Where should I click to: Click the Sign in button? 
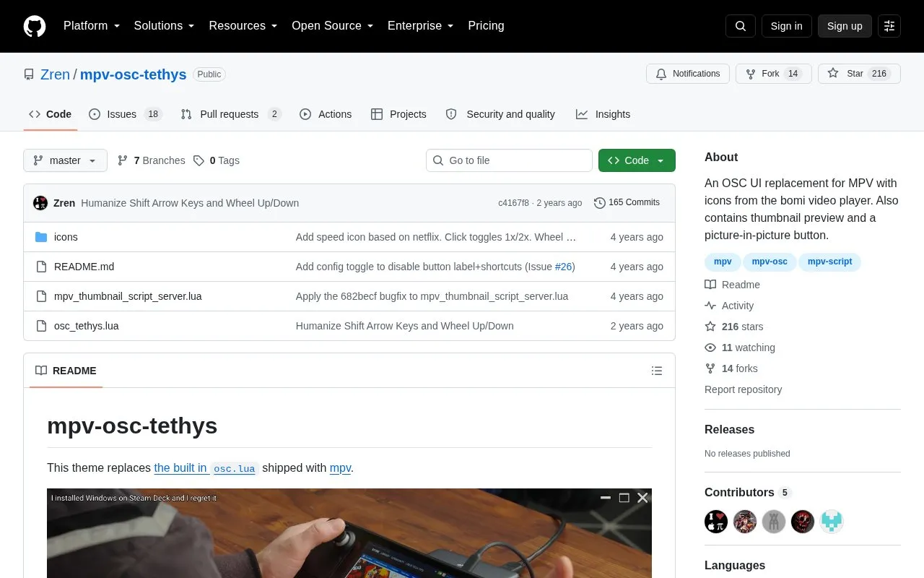(786, 26)
